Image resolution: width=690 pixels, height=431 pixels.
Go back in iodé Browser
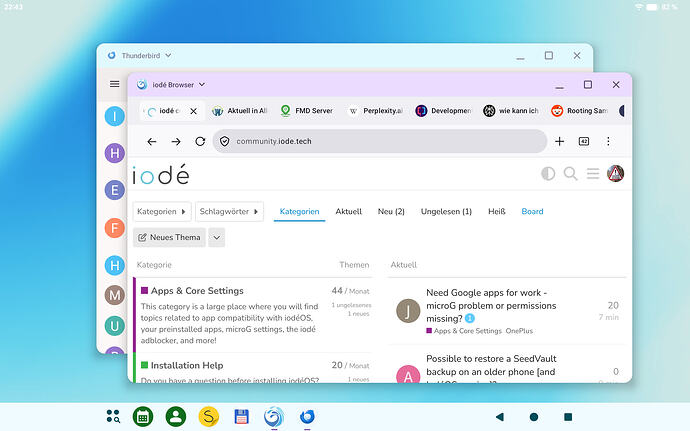(152, 141)
